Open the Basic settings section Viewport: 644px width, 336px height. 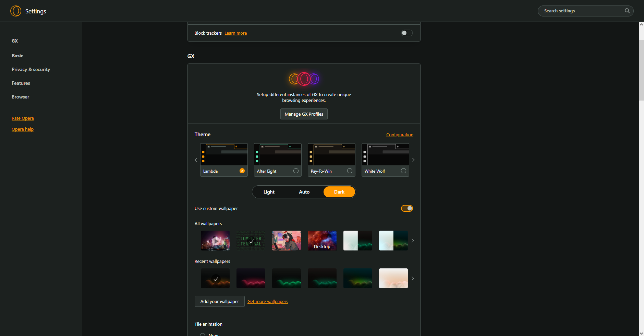coord(17,56)
